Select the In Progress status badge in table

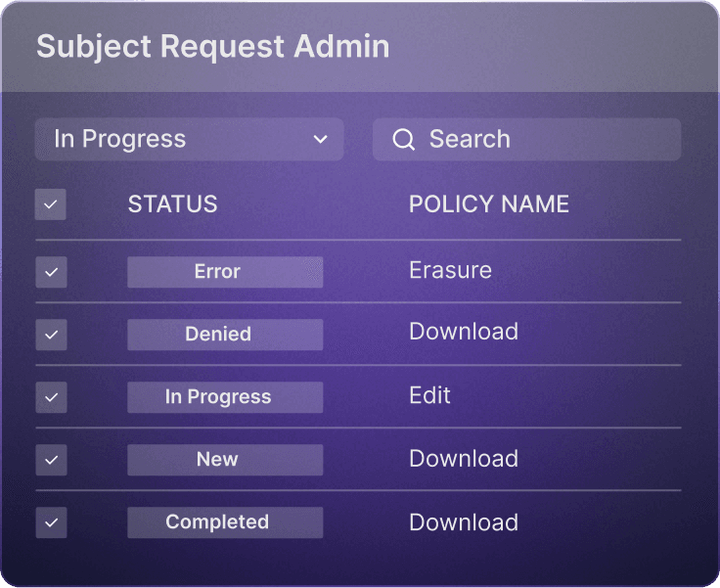click(x=225, y=397)
